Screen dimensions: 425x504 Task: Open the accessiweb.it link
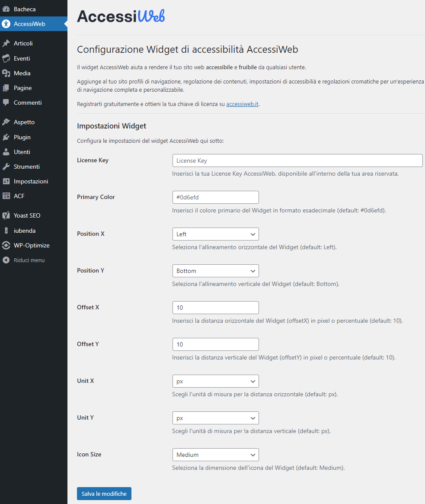click(242, 104)
